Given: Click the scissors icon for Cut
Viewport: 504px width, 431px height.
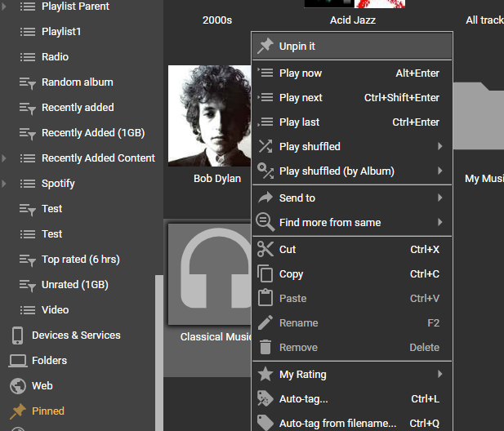Looking at the screenshot, I should pos(265,249).
